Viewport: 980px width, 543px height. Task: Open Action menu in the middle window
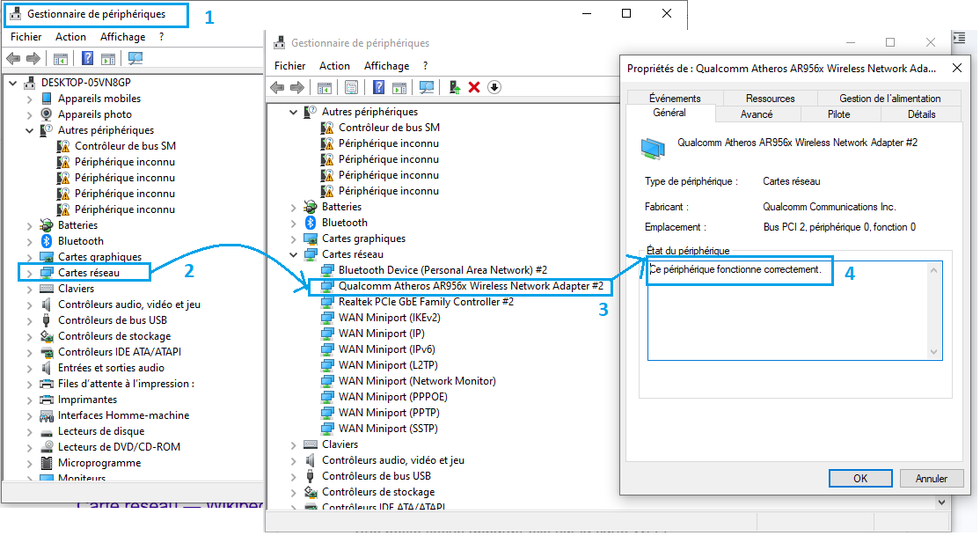(334, 66)
